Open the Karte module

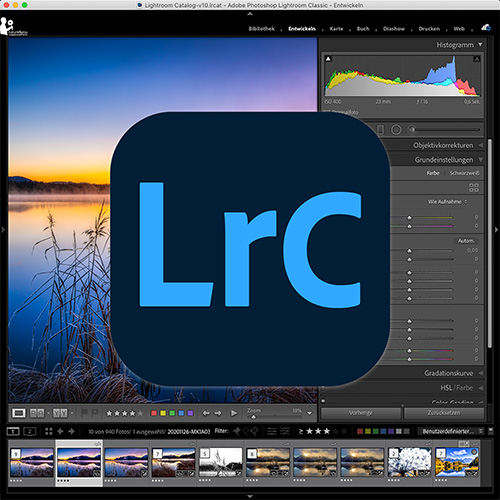point(336,29)
